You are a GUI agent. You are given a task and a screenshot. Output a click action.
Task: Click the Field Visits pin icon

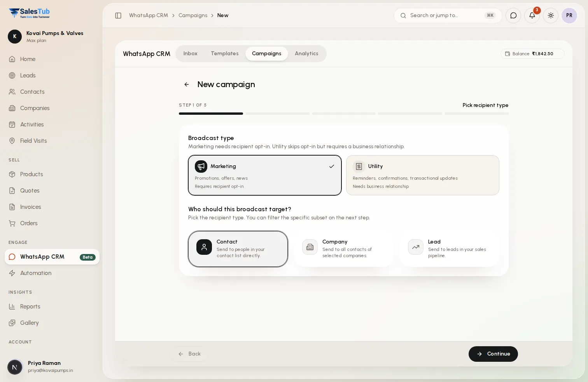point(12,141)
